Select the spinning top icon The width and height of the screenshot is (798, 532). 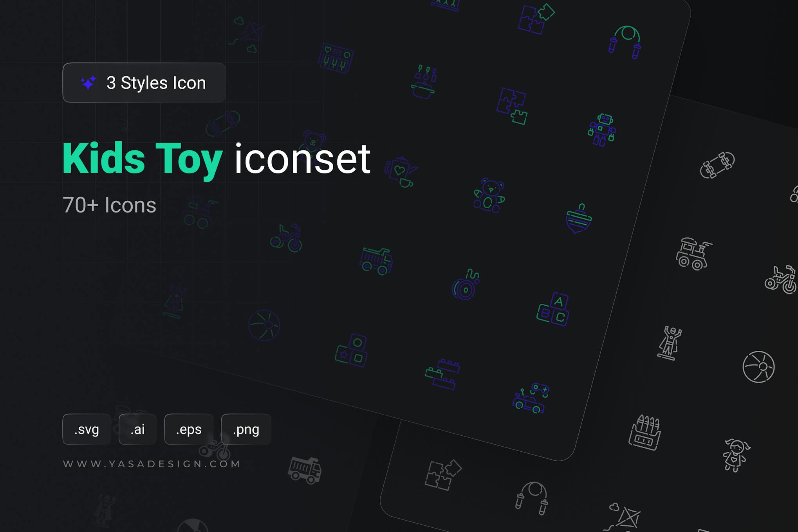coord(579,218)
